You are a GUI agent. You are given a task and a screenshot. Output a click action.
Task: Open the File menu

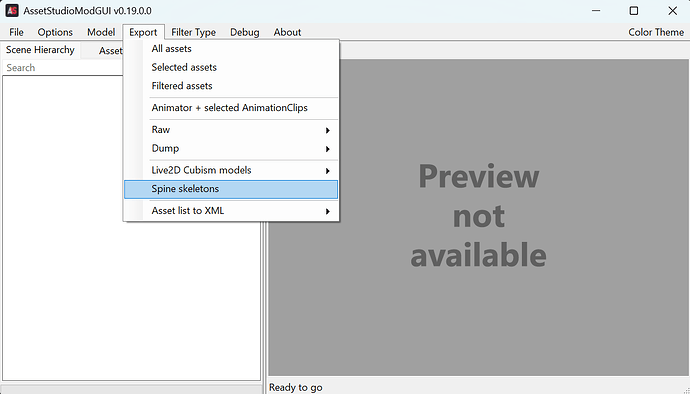coord(16,32)
